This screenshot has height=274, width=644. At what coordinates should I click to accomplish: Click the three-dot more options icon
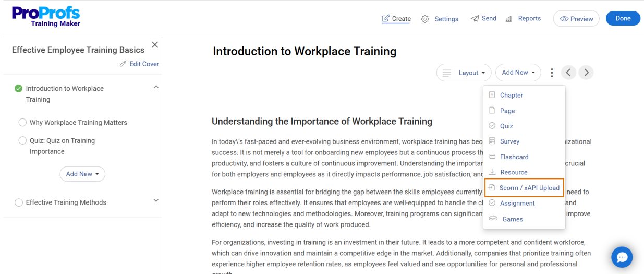point(552,73)
